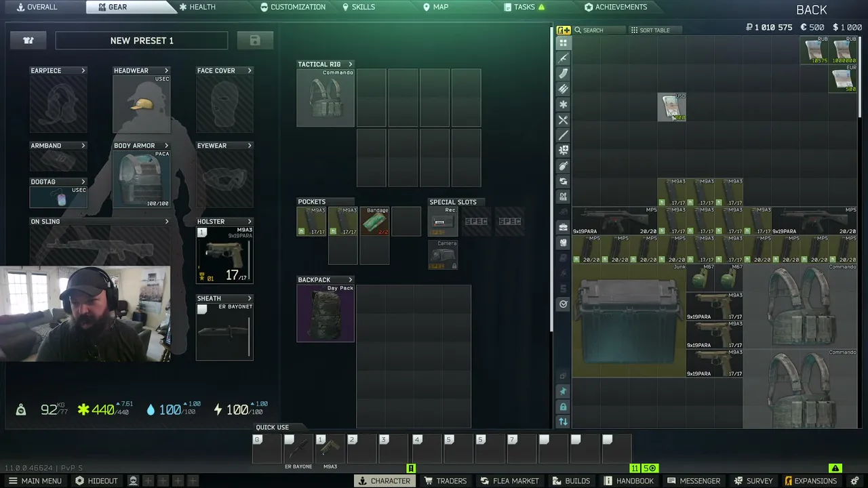The image size is (868, 488).
Task: Click the PMC face icon beside Hideout
Action: 133,481
